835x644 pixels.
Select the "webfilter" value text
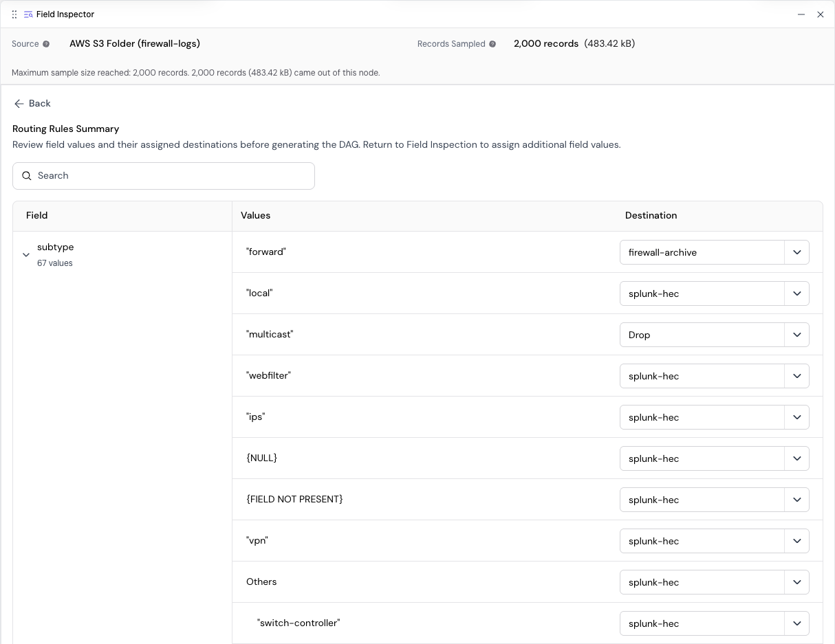(268, 376)
